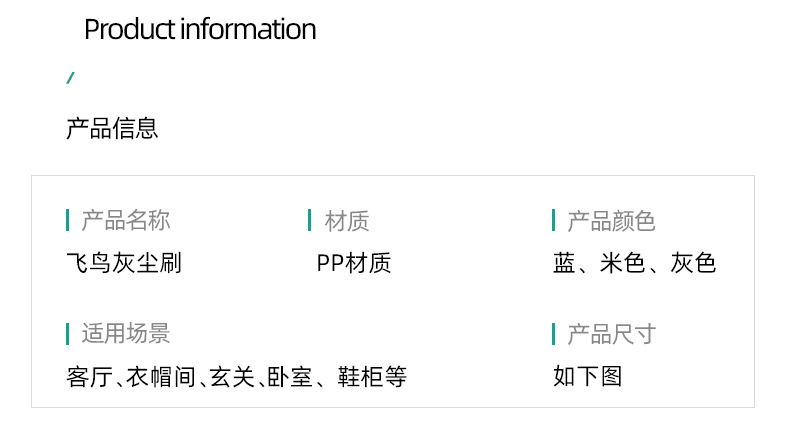Image resolution: width=790 pixels, height=434 pixels.
Task: Select the 米色 color option text
Action: tap(622, 263)
